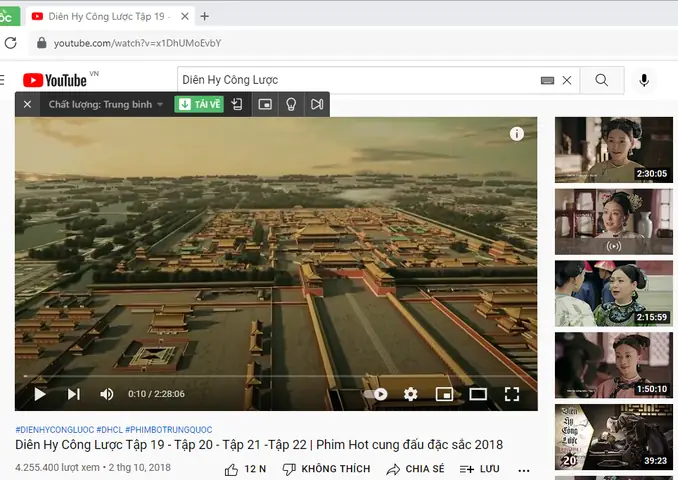678x480 pixels.
Task: Click the youtube.com URL address field
Action: (138, 43)
